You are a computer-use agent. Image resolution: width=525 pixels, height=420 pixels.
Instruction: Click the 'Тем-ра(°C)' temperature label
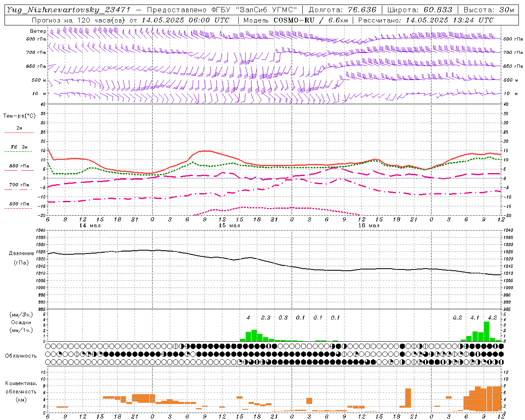click(19, 116)
